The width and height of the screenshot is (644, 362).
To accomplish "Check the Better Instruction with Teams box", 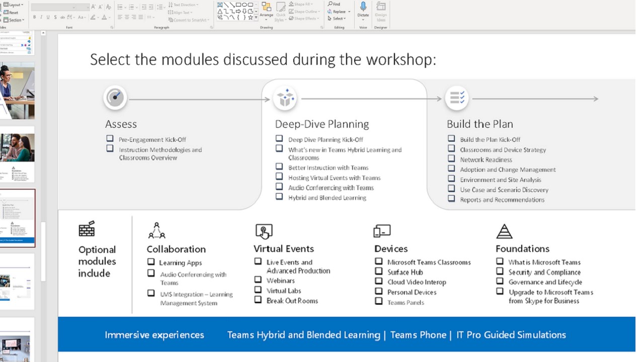I will pyautogui.click(x=279, y=166).
